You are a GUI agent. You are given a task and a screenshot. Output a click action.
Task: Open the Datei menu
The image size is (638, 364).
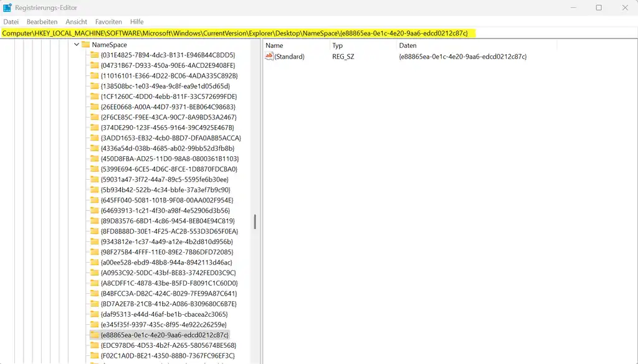[x=11, y=22]
